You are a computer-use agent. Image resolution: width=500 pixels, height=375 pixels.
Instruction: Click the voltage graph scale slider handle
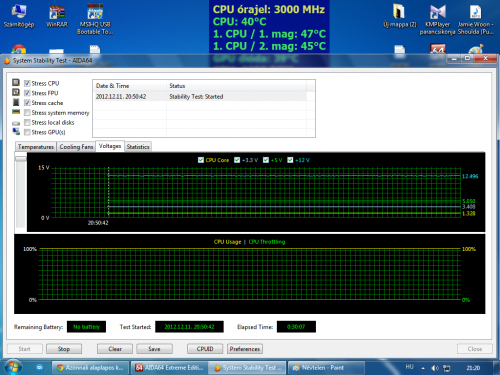click(21, 159)
